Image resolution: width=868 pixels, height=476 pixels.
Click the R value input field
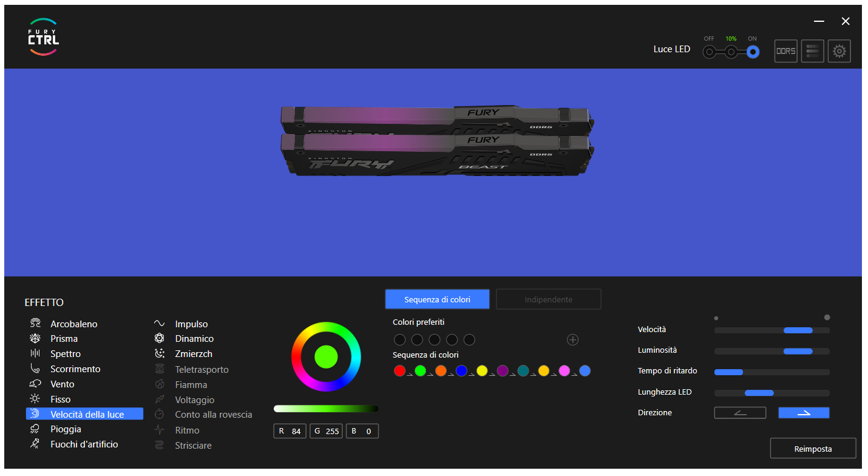[x=290, y=431]
